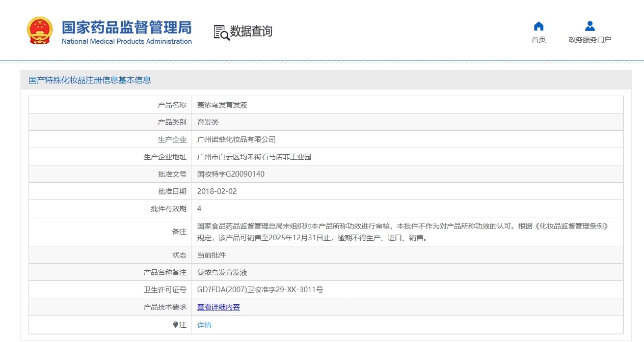The image size is (644, 342).
Task: Open the 详情 note link
Action: tap(204, 325)
